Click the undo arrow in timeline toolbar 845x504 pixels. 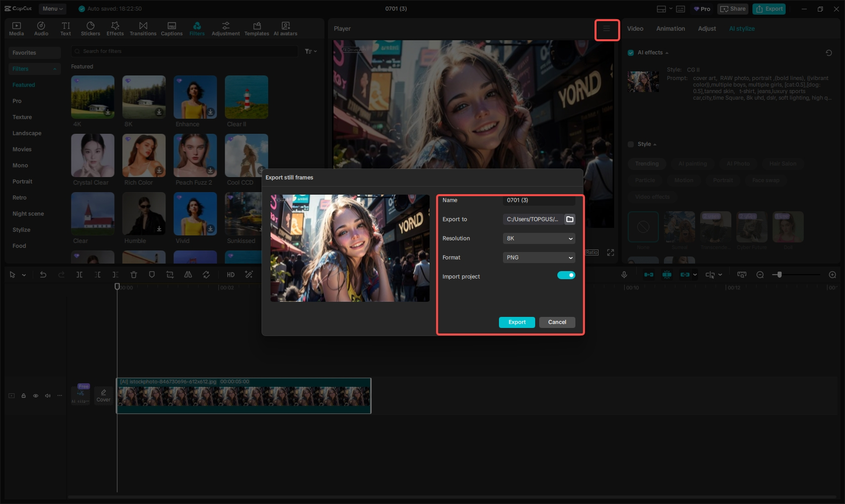point(43,275)
